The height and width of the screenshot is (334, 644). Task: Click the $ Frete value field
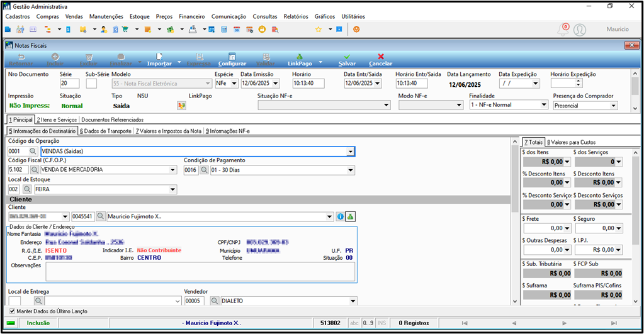point(546,228)
